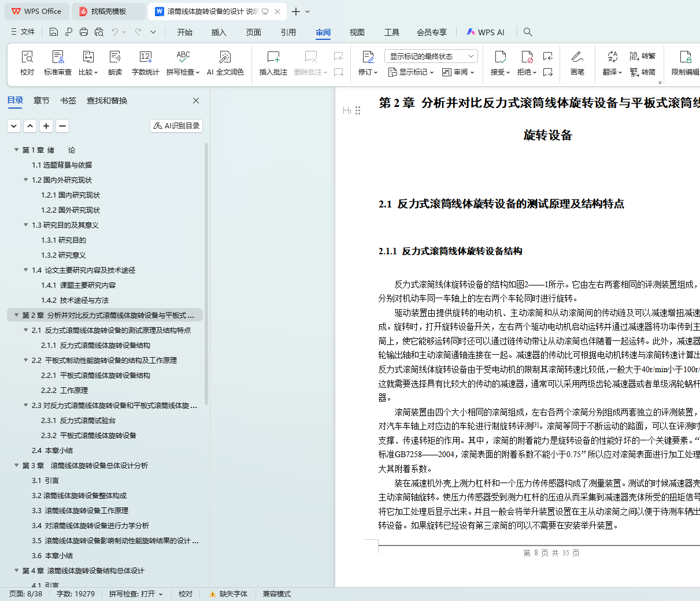700x601 pixels.
Task: Select outline item 1.1 选题背景与依据
Action: point(62,165)
